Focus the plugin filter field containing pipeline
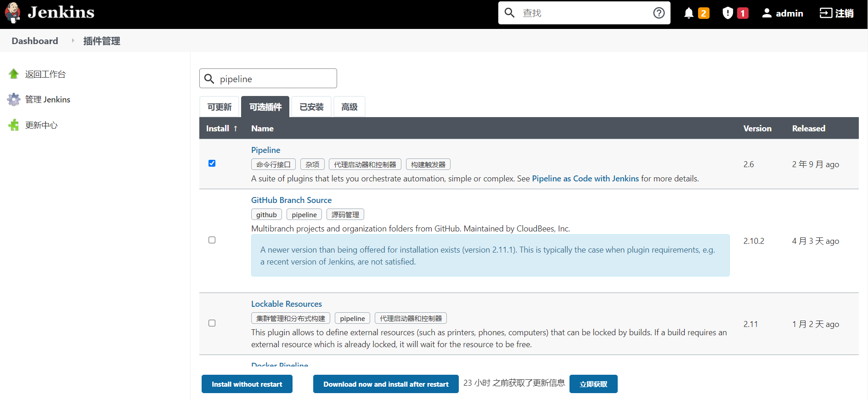Image resolution: width=868 pixels, height=400 pixels. [x=268, y=79]
